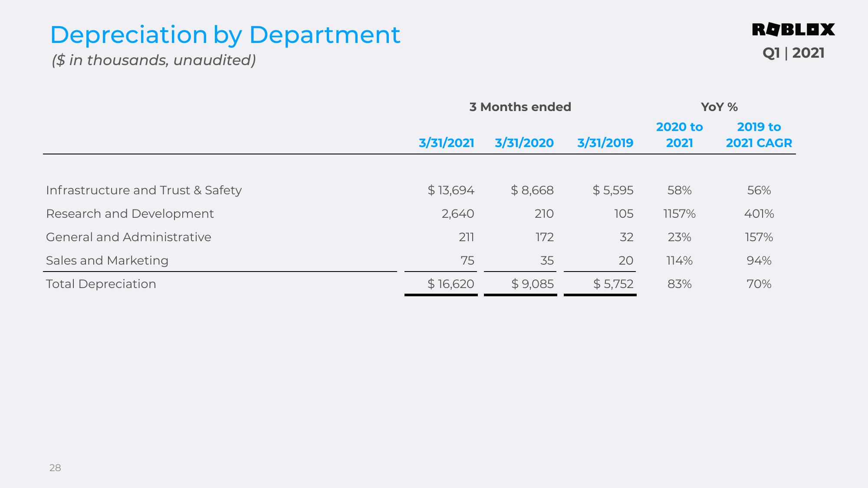Click the '114%' value

click(x=680, y=260)
